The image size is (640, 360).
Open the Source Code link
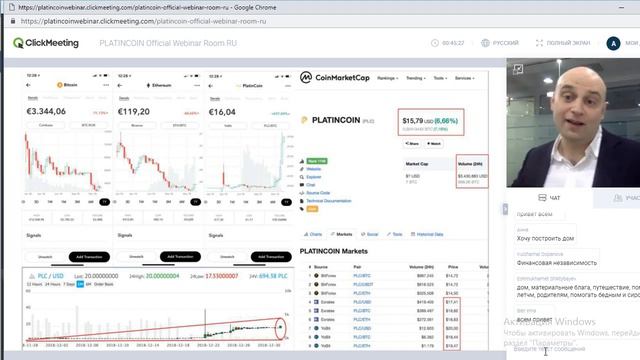click(318, 193)
